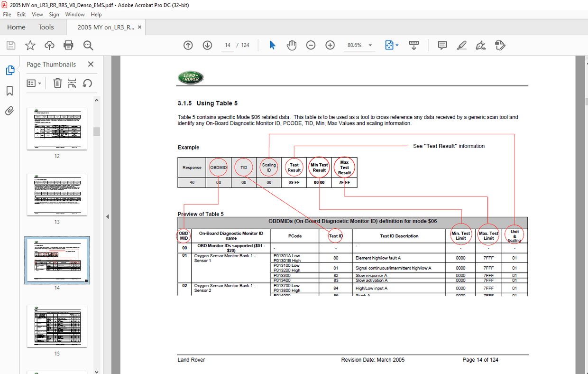588x374 pixels.
Task: Toggle the Page Thumbnails sidebar panel
Action: [x=10, y=69]
